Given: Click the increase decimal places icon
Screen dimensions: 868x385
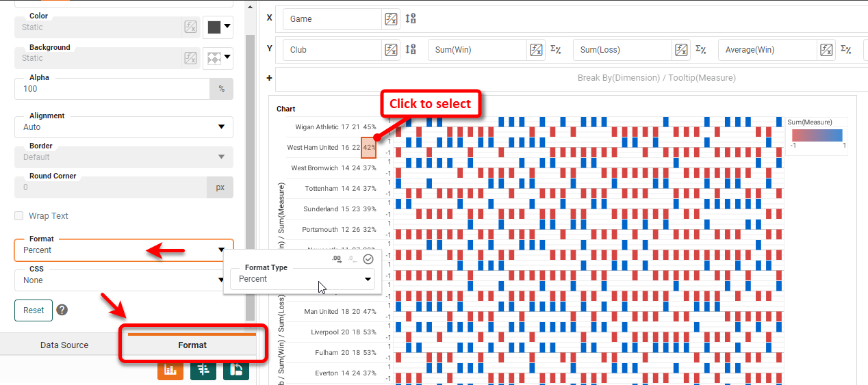Looking at the screenshot, I should (x=336, y=258).
